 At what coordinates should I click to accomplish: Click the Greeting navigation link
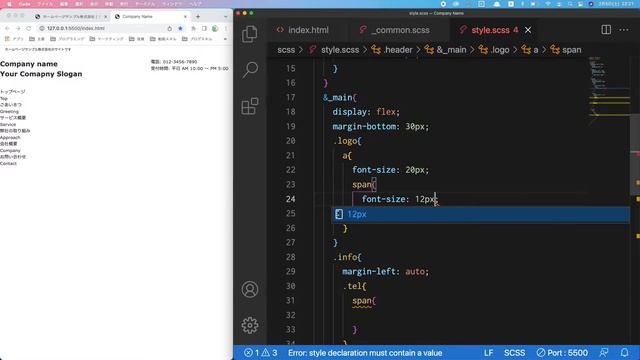click(x=9, y=111)
